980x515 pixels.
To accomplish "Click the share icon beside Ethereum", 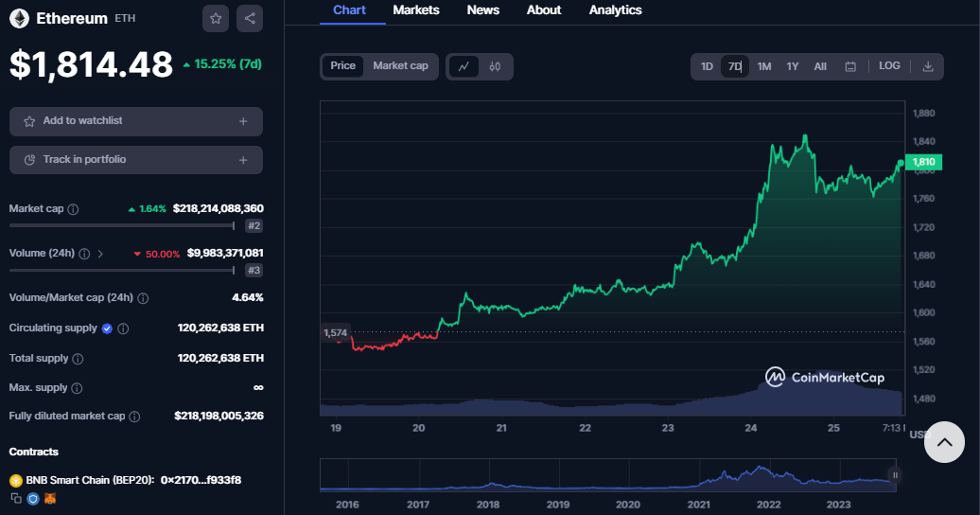I will point(249,18).
